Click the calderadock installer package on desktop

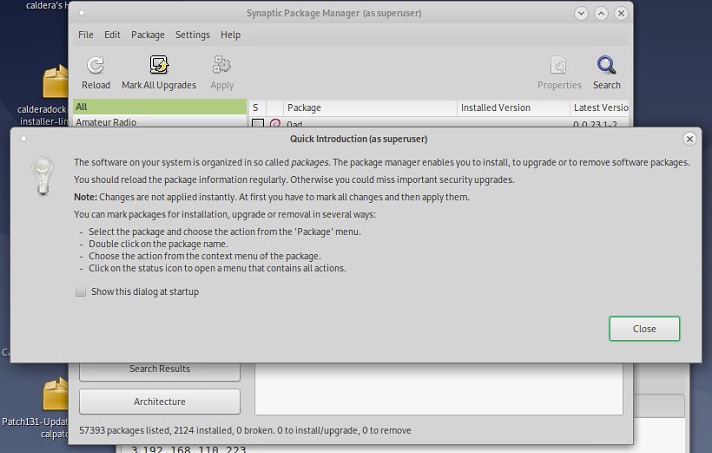pos(54,82)
